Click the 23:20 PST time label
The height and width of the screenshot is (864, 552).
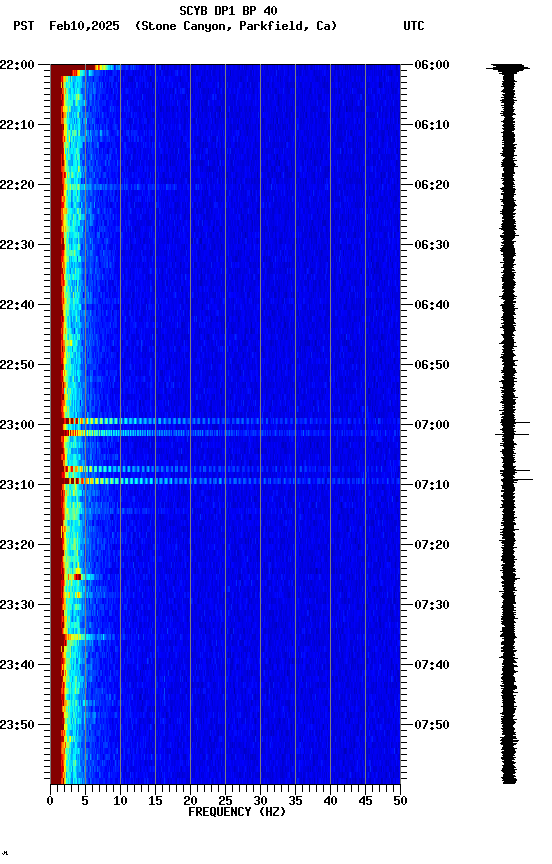[17, 546]
